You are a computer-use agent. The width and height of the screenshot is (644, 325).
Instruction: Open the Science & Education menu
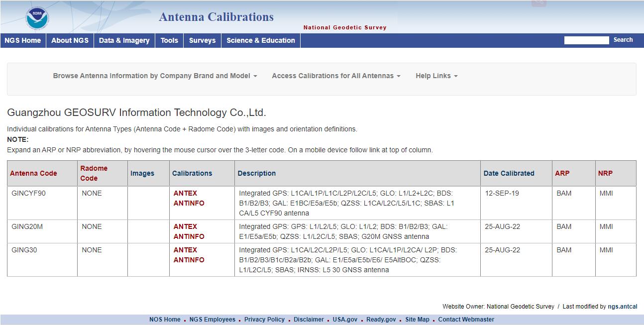(261, 40)
